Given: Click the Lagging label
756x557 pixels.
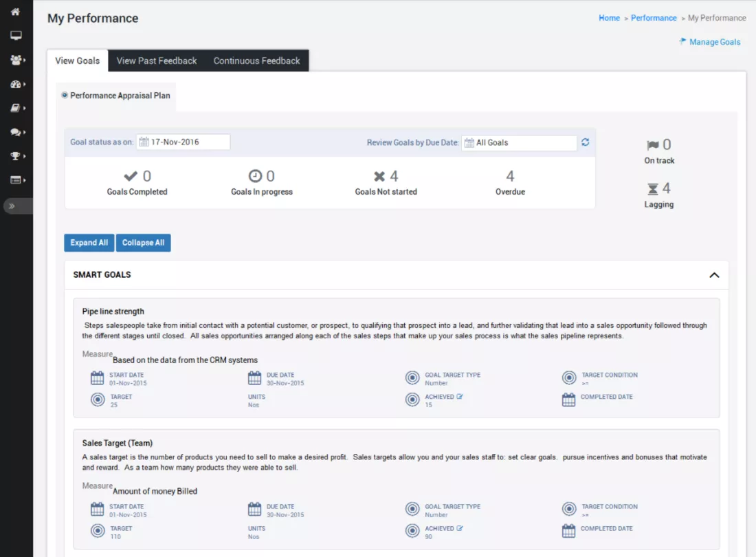Looking at the screenshot, I should [659, 204].
